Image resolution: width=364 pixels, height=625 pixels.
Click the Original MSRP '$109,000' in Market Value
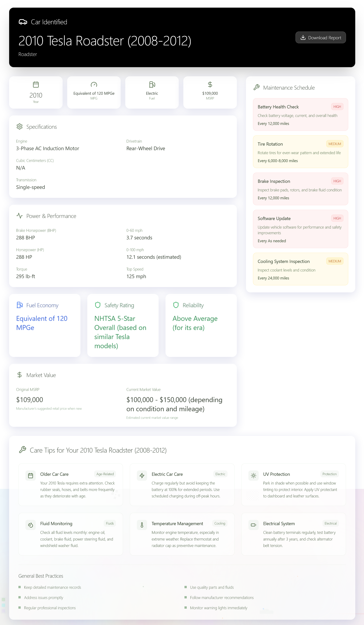tap(29, 400)
